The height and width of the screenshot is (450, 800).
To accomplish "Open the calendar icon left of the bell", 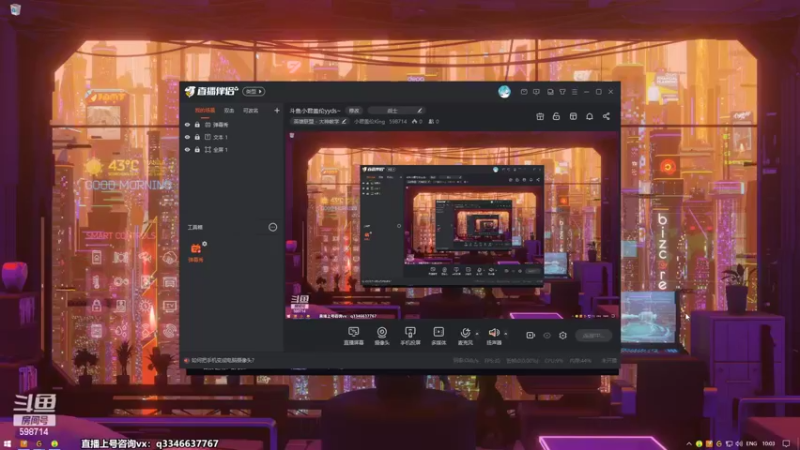I will pyautogui.click(x=573, y=116).
